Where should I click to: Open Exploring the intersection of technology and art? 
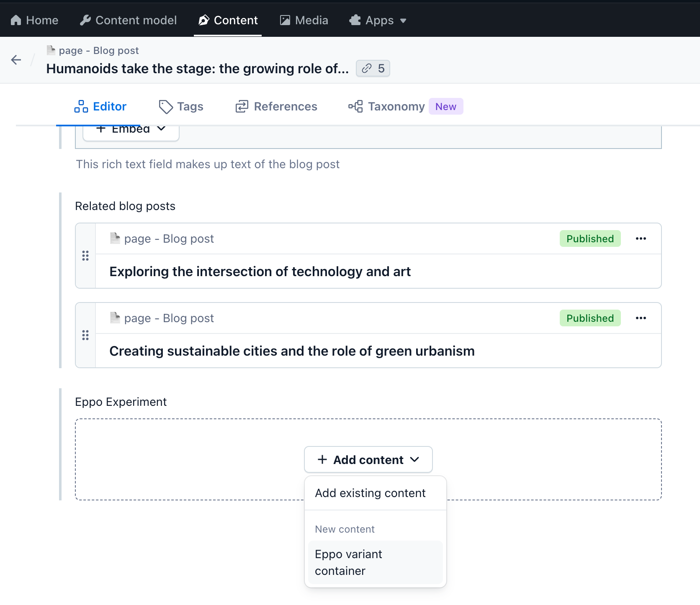(x=260, y=272)
